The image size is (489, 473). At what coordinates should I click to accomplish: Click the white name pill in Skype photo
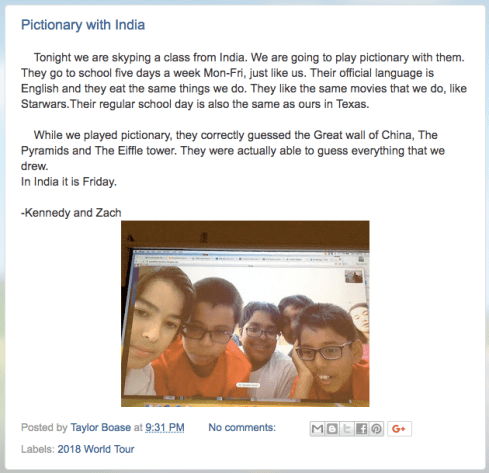[x=248, y=385]
